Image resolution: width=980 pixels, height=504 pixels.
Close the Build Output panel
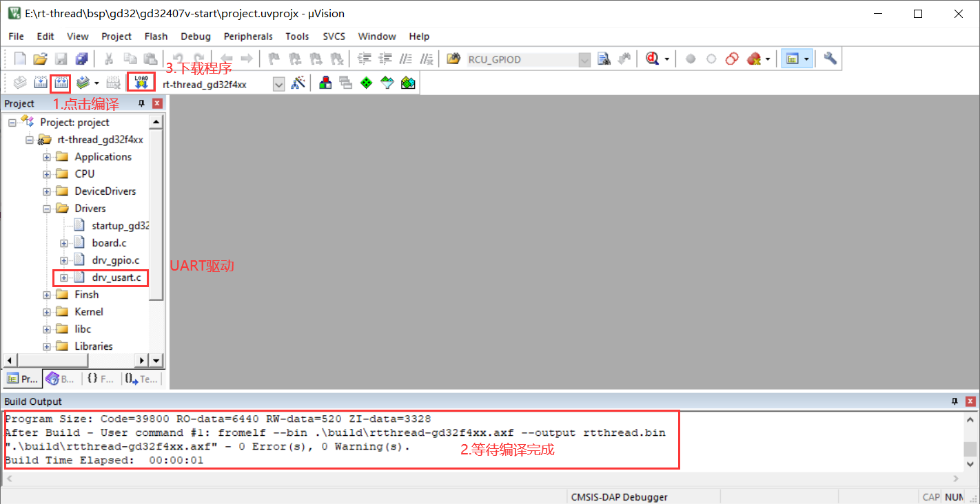pos(970,401)
